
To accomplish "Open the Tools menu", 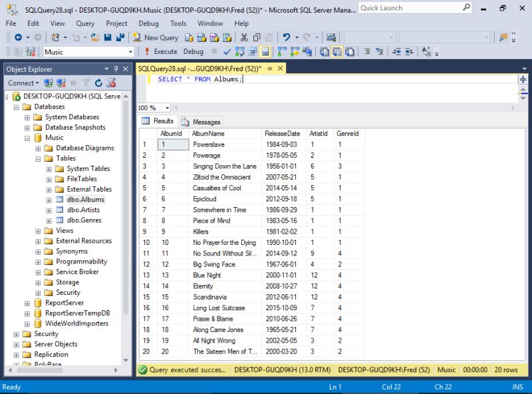I will (178, 23).
